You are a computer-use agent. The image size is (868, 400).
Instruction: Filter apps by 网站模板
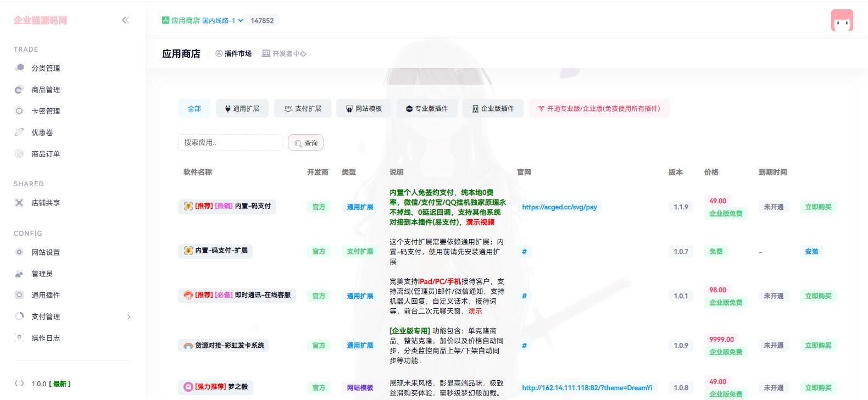pos(363,109)
